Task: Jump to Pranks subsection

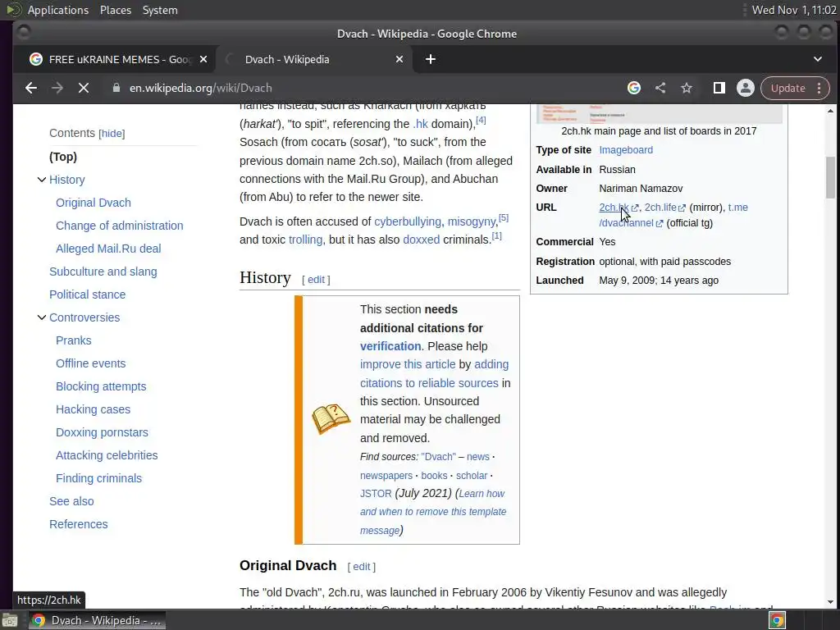Action: click(73, 340)
